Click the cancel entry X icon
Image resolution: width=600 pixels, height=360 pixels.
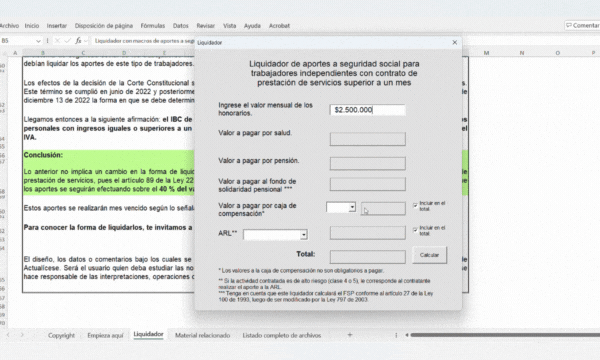point(57,41)
